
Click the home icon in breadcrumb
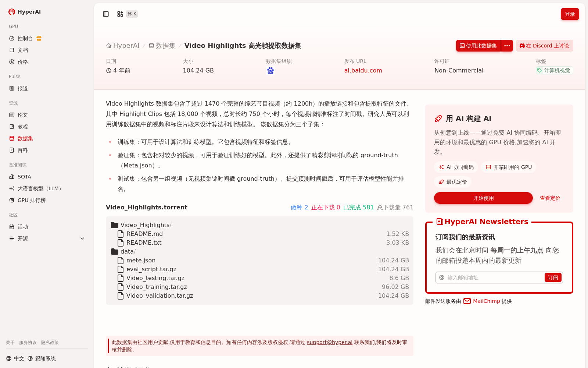point(109,46)
